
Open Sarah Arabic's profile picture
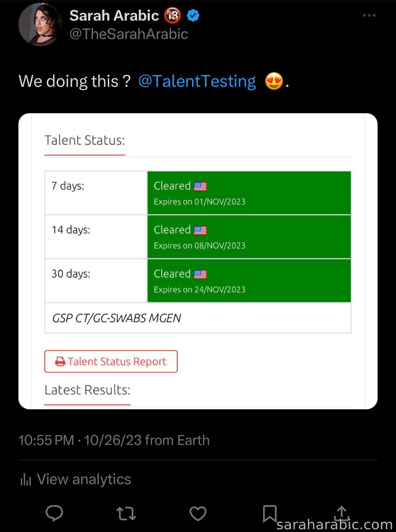[40, 25]
